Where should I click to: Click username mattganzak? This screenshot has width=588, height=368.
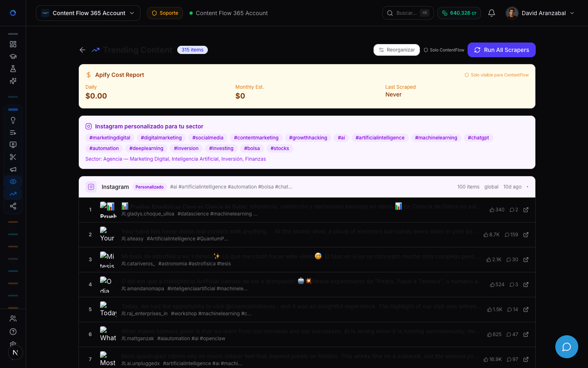coord(140,339)
